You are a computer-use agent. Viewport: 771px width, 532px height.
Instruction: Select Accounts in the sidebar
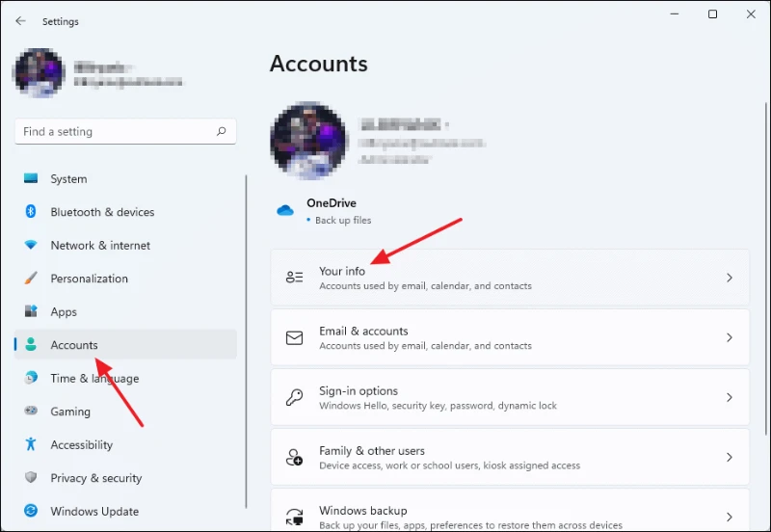pos(125,345)
